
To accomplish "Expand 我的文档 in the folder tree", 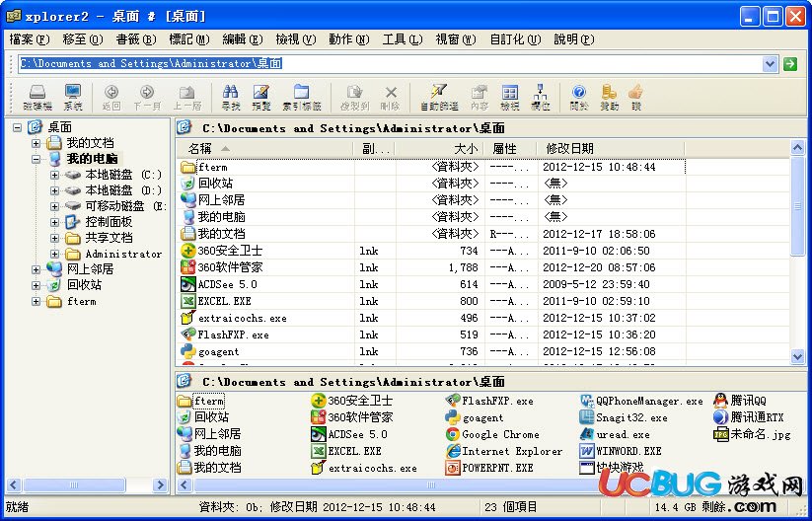I will tap(36, 143).
